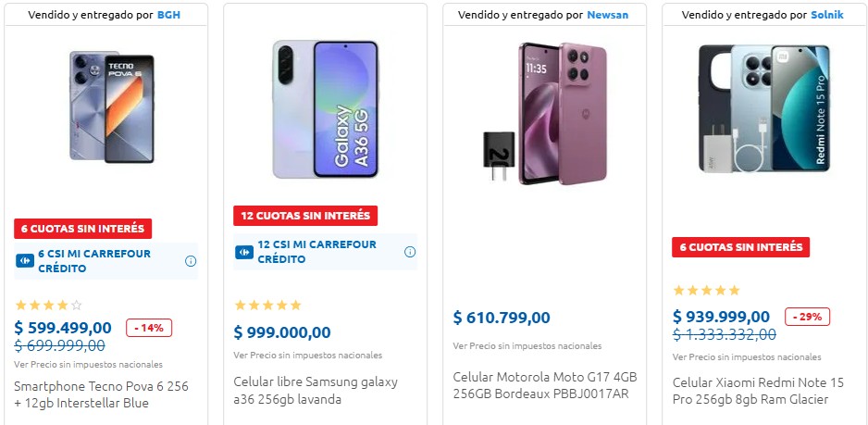Open seller Newsan link

click(x=607, y=15)
